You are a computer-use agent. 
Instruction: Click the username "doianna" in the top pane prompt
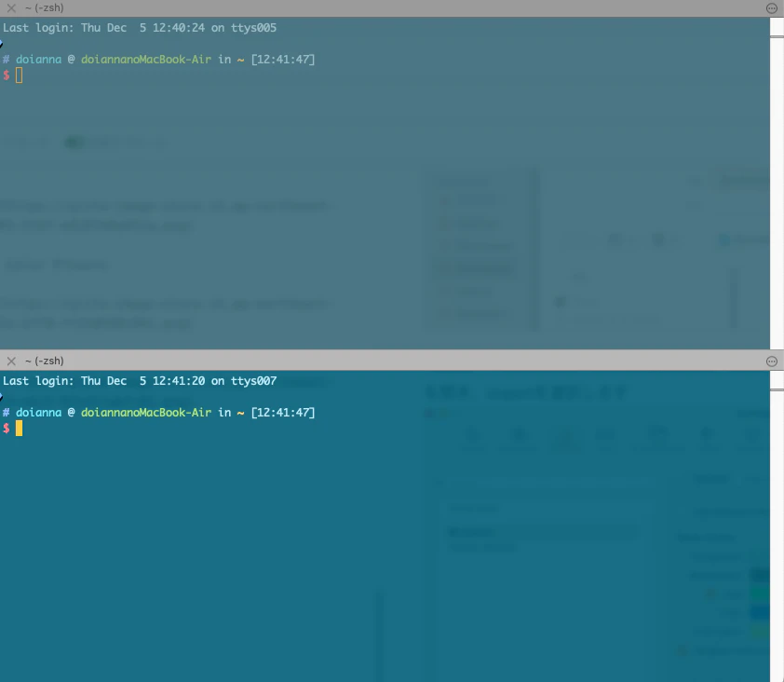click(38, 60)
